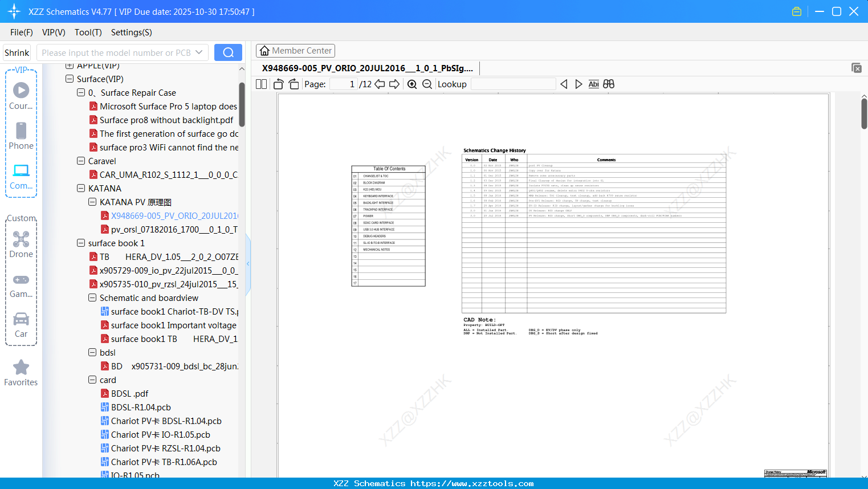Viewport: 868px width, 489px height.
Task: Click the page number field
Action: 343,84
